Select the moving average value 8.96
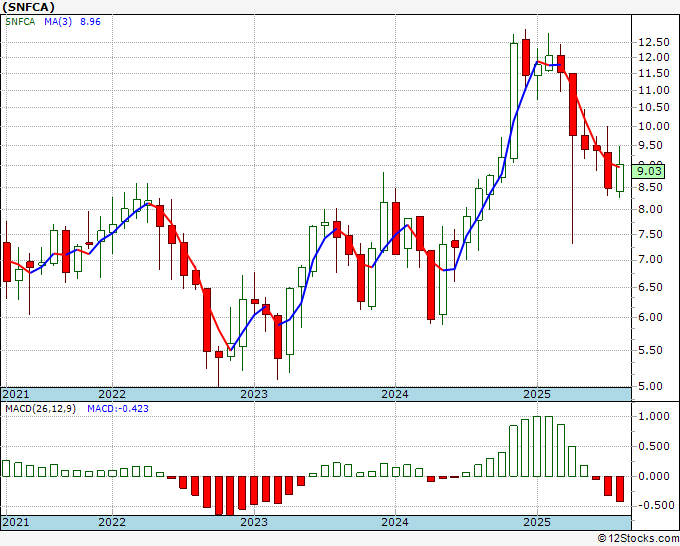Screen dimensions: 680x546 pos(90,22)
